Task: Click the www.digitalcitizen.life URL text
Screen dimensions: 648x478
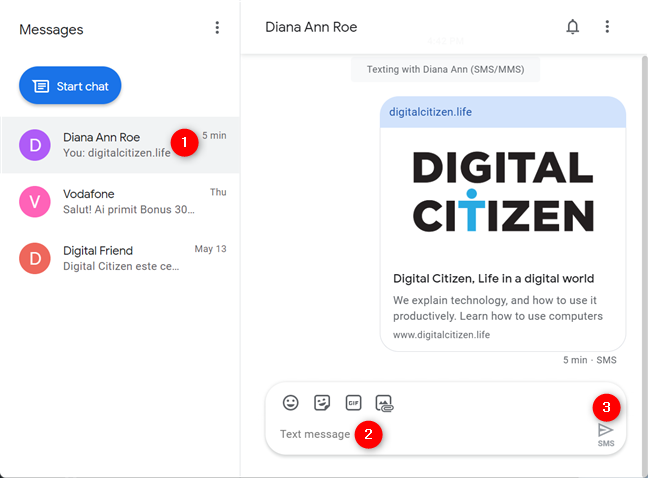Action: coord(441,335)
